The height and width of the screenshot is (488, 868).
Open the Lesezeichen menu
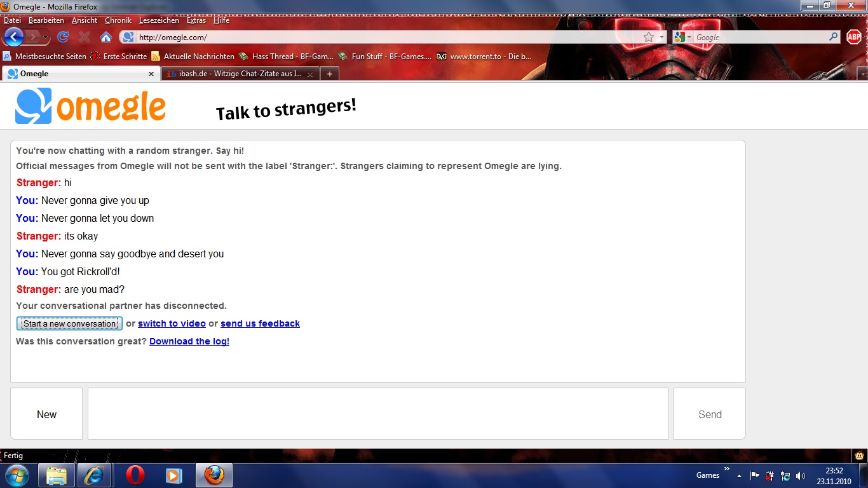click(x=159, y=20)
